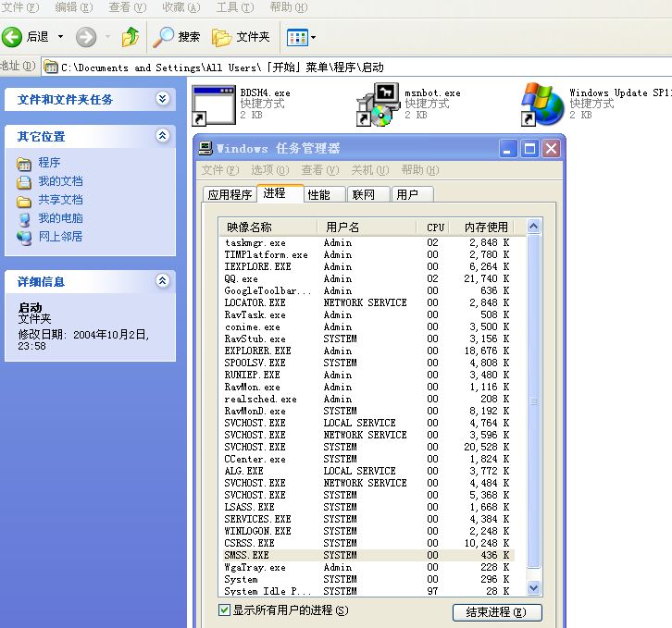The height and width of the screenshot is (628, 672).
Task: Click the Task Manager title bar icon
Action: (x=205, y=148)
